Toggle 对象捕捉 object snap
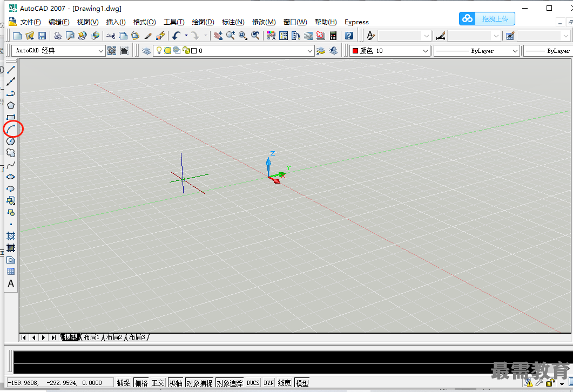Viewport: 573px width, 392px height. 199,383
